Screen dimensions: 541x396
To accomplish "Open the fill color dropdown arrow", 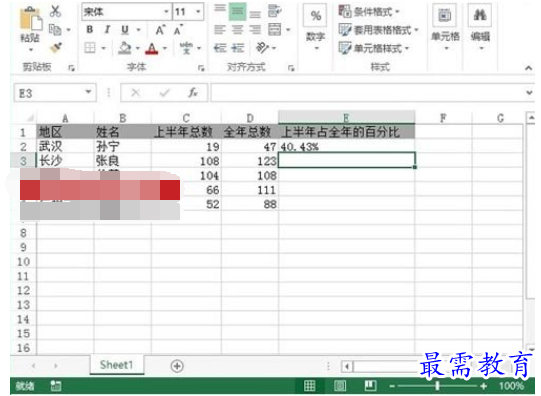I will [137, 48].
